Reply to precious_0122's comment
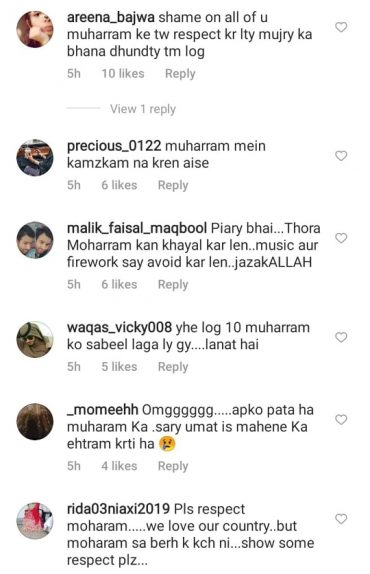Image resolution: width=370 pixels, height=574 pixels. (173, 185)
